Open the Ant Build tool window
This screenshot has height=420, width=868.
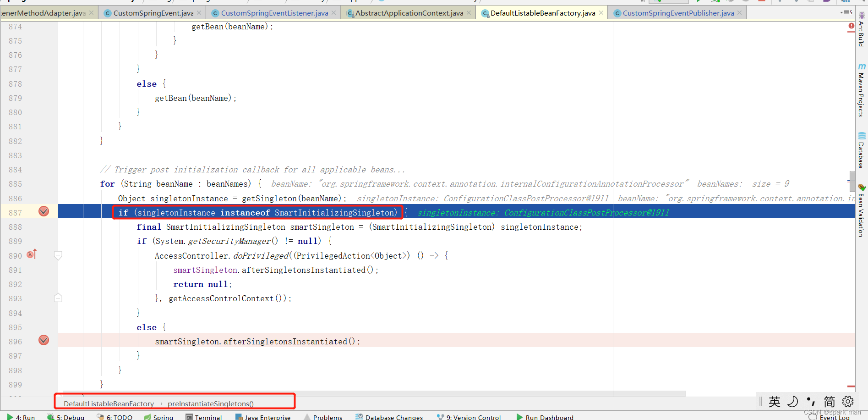[861, 29]
